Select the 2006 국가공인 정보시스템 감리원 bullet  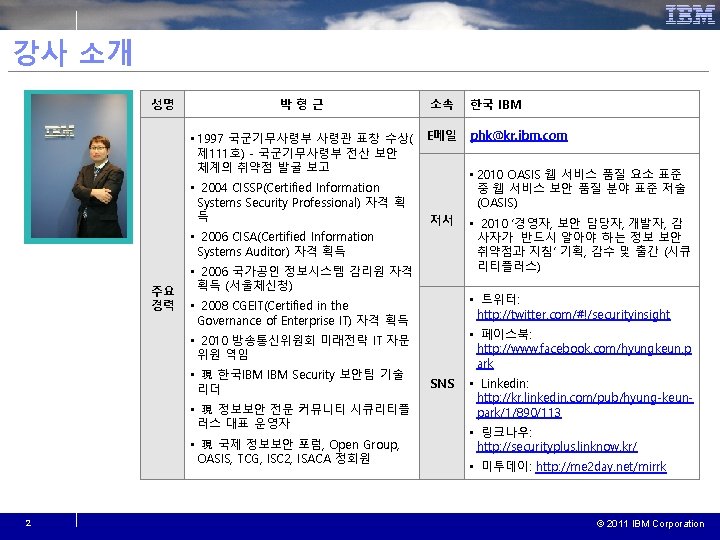pyautogui.click(x=301, y=278)
